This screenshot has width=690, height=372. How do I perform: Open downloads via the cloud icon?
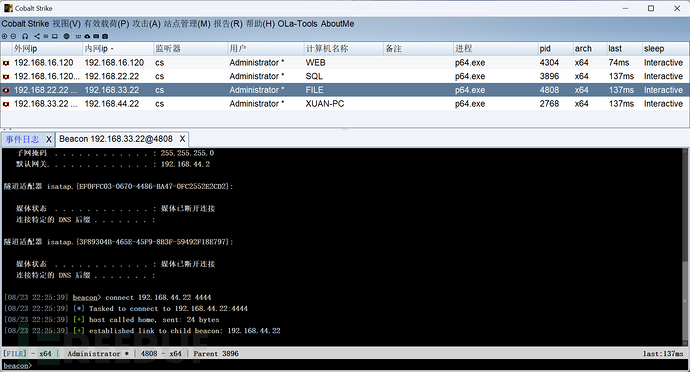coord(87,36)
